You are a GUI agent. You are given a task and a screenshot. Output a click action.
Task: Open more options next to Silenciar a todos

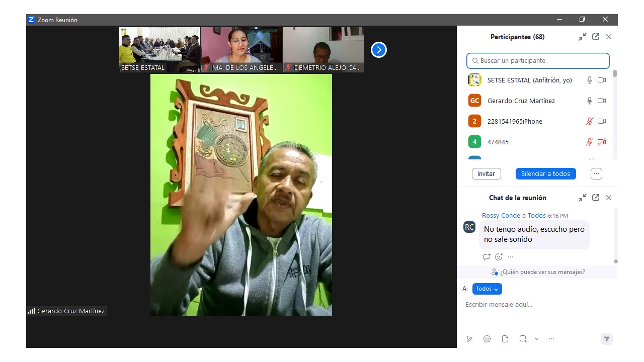point(596,173)
